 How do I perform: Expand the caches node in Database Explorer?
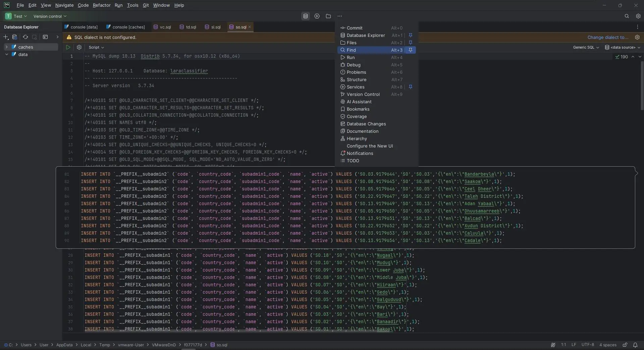(x=6, y=47)
